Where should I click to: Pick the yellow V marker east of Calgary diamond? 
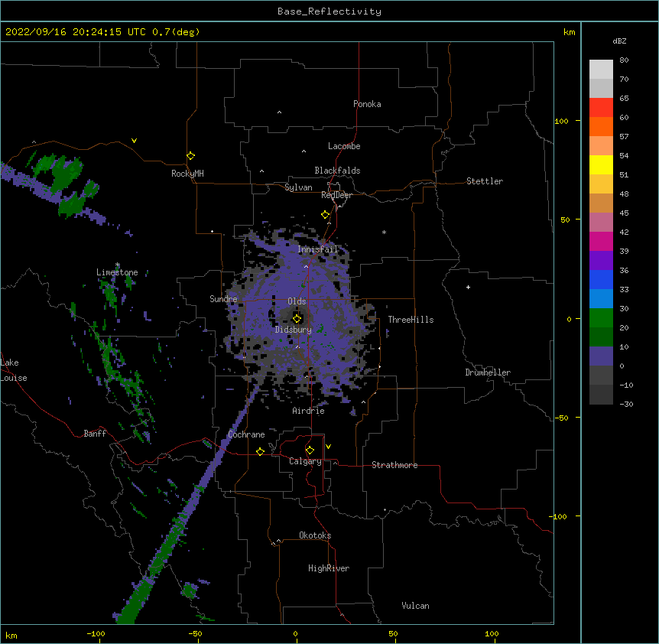(x=328, y=447)
